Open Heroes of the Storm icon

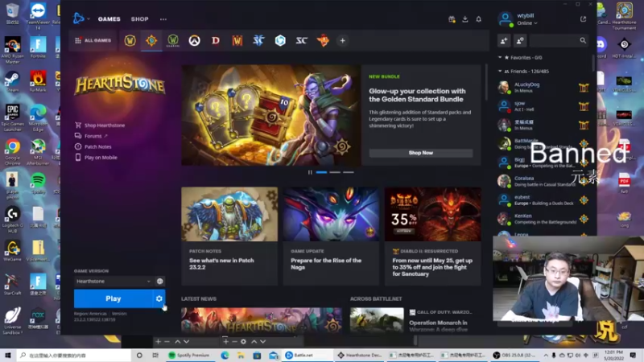click(x=280, y=41)
